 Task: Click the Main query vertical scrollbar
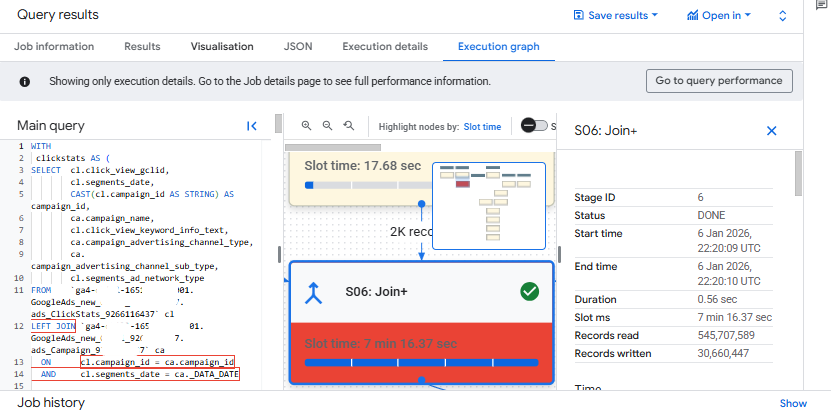pos(278,123)
